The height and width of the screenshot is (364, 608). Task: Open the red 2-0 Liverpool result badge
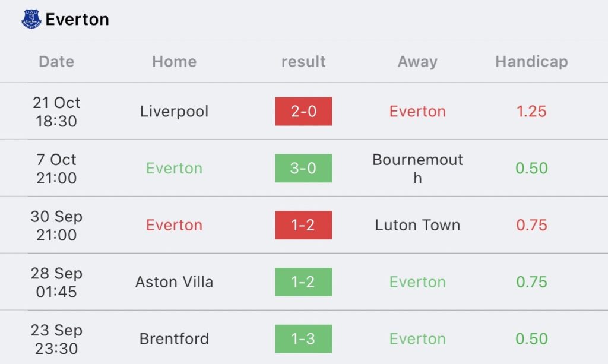tap(303, 111)
